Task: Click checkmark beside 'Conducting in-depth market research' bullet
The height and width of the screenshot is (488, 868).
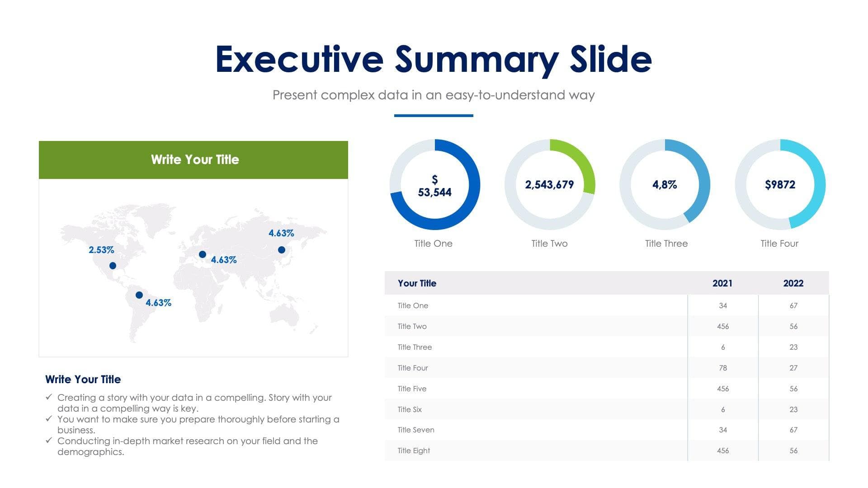Action: (49, 441)
